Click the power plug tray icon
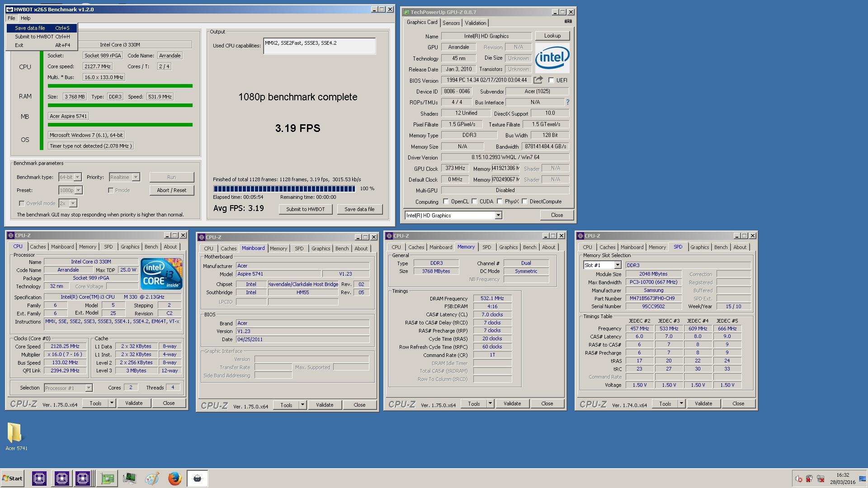The image size is (868, 488). [809, 479]
